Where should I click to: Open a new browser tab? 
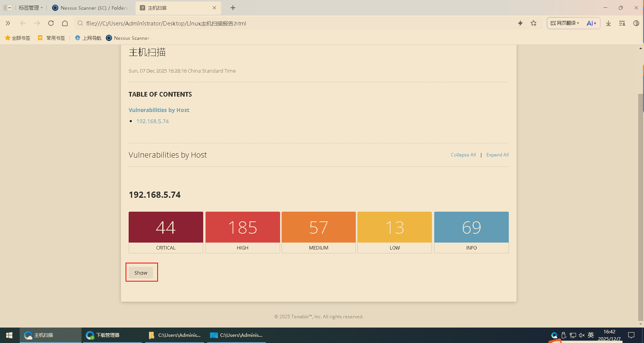click(233, 8)
